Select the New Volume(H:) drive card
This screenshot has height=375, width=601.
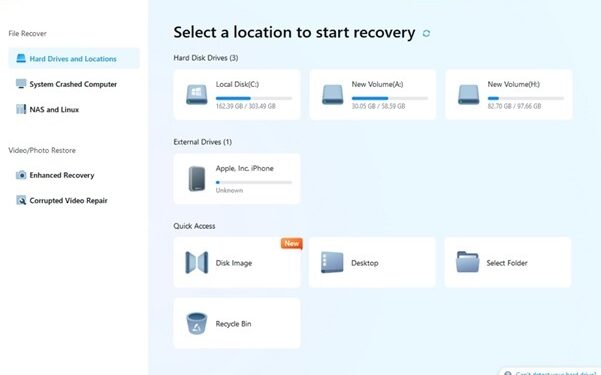[x=509, y=95]
